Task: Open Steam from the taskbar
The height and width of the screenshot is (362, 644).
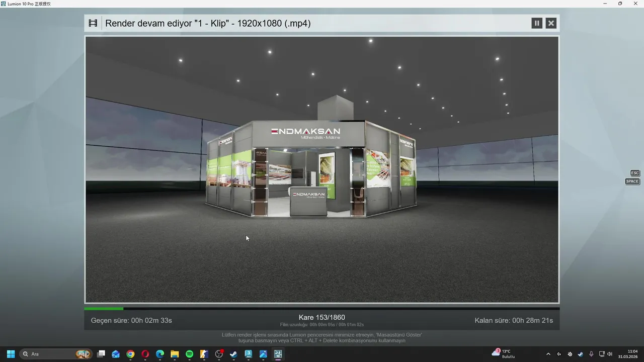Action: (233, 354)
